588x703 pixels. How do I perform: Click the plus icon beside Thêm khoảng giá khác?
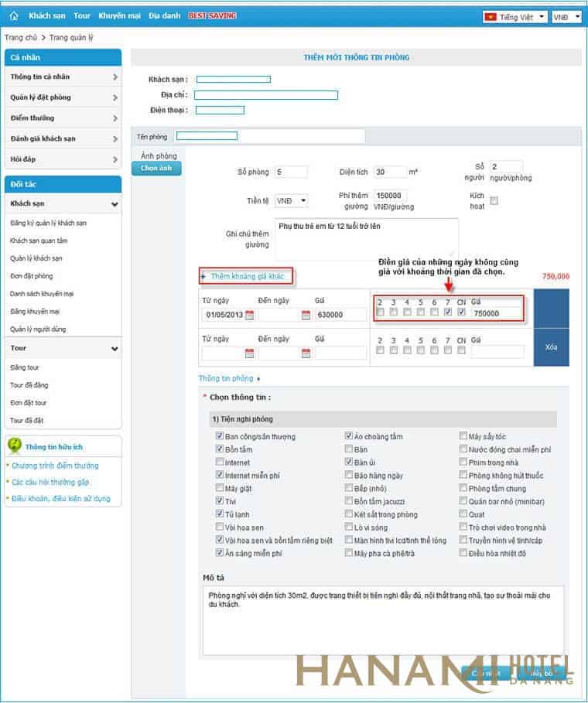click(203, 276)
